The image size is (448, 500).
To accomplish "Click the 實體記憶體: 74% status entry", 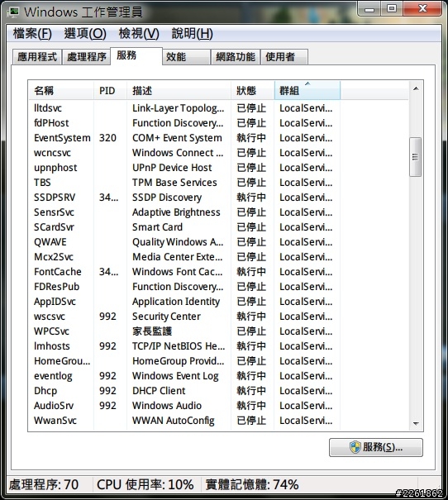I will coord(252,484).
